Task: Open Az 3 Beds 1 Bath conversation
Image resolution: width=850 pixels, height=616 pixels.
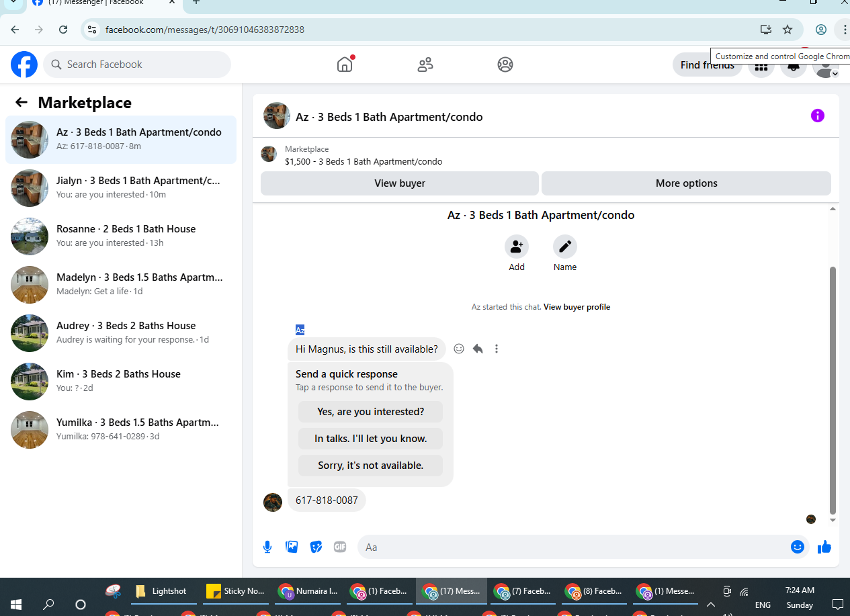Action: point(121,140)
